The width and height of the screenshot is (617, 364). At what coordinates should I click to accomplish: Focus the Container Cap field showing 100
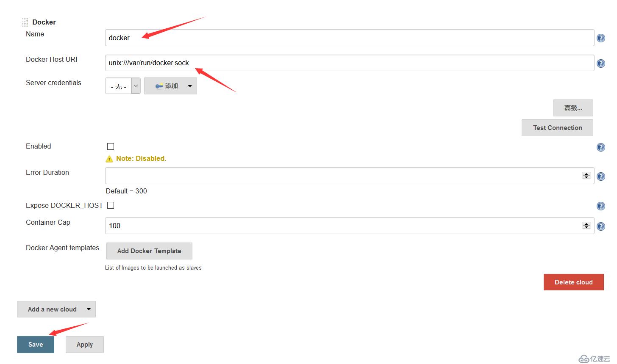pyautogui.click(x=350, y=226)
